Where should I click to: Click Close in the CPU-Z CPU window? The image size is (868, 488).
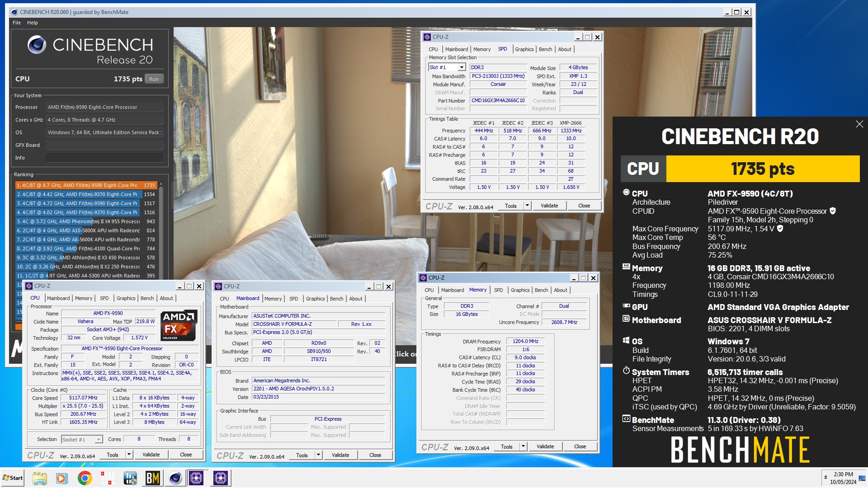[186, 455]
